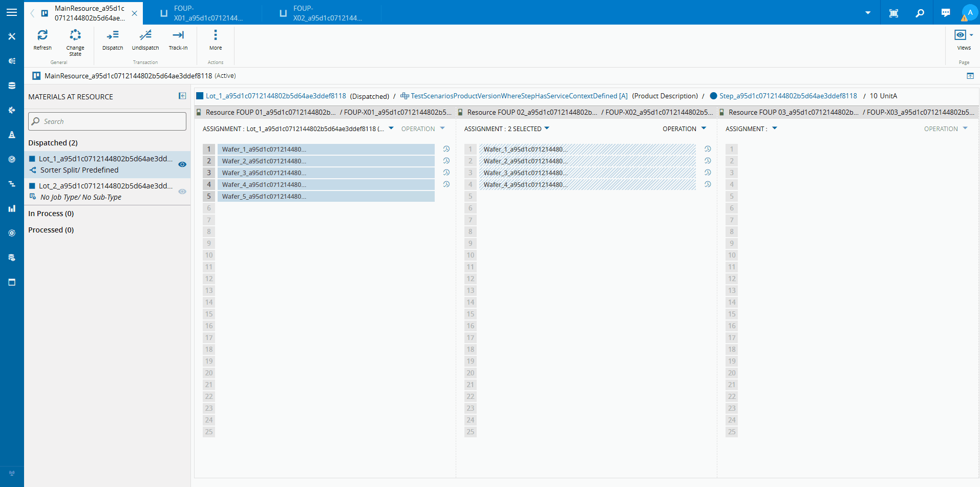Switch to the FOUP-X01 tab
This screenshot has width=980, height=487.
click(202, 13)
